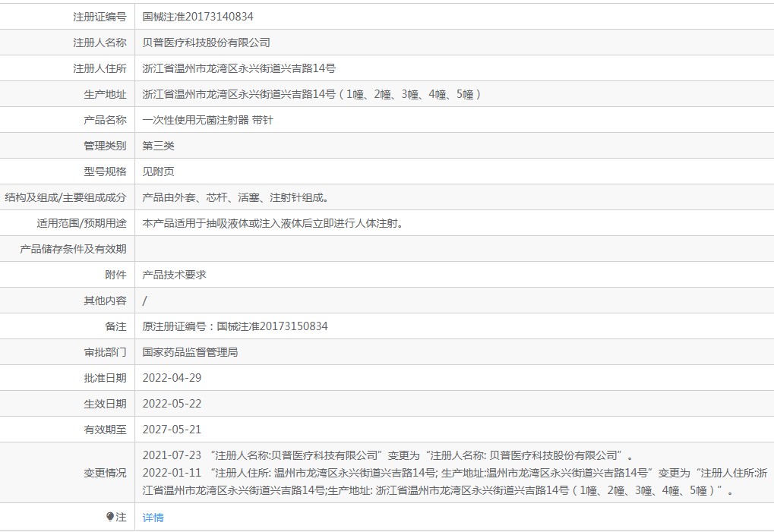Click the 注册人名称 label
This screenshot has width=774, height=532.
[100, 43]
